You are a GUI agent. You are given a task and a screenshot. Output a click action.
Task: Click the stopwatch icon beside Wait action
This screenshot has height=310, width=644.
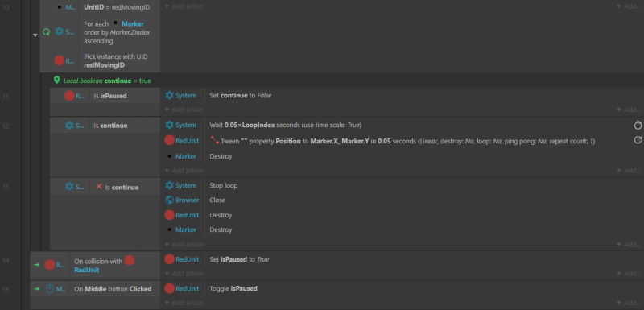[x=638, y=126]
